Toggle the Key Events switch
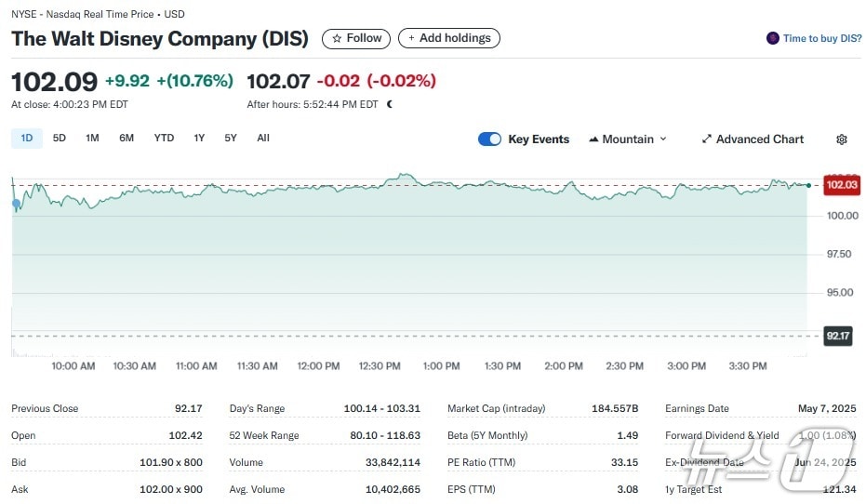Screen dimensions: 866x504 coord(489,139)
